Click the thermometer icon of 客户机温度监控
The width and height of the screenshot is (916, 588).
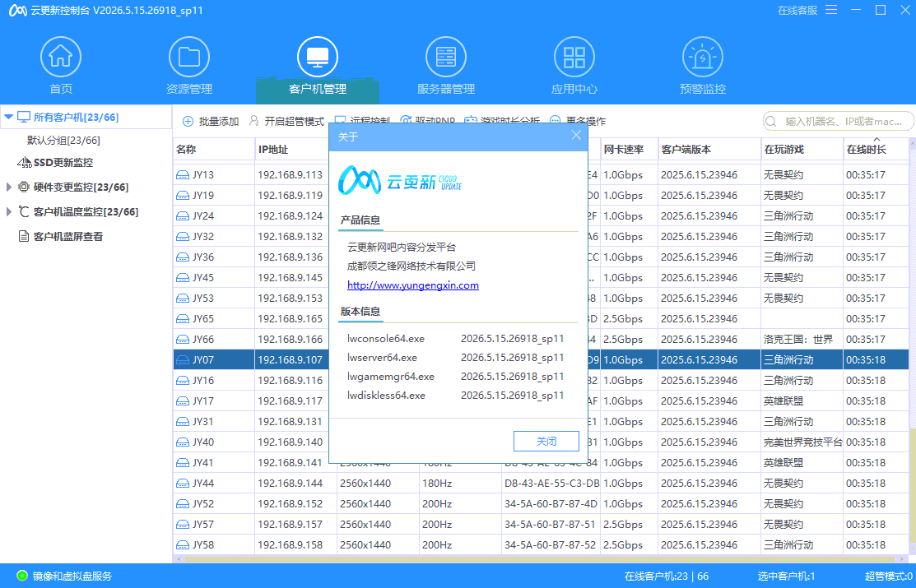(24, 211)
